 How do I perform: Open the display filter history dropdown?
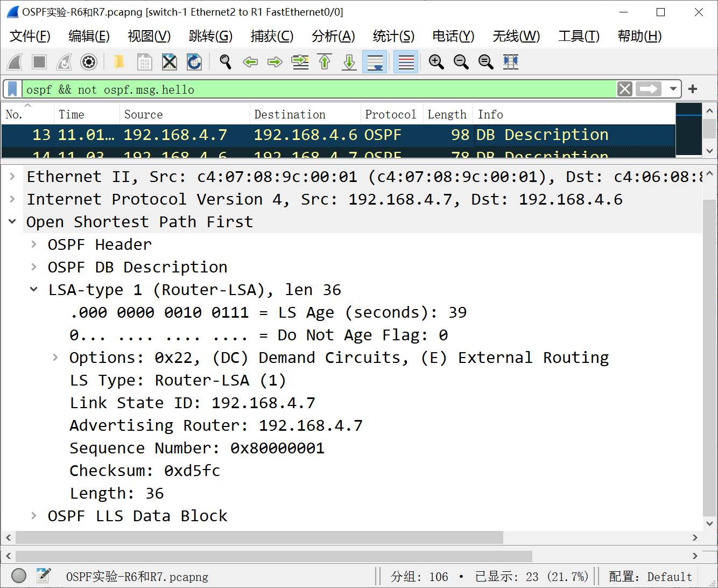click(673, 89)
